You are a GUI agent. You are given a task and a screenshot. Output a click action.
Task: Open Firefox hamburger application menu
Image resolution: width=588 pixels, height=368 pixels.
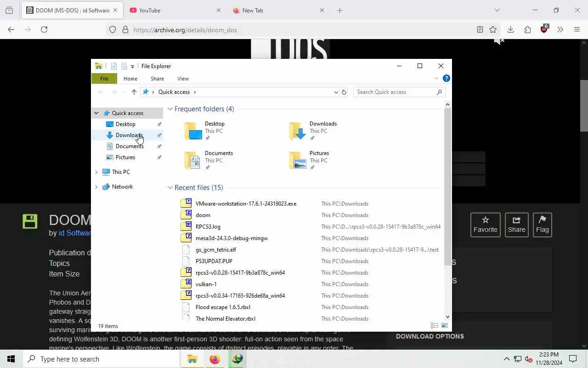coord(577,29)
